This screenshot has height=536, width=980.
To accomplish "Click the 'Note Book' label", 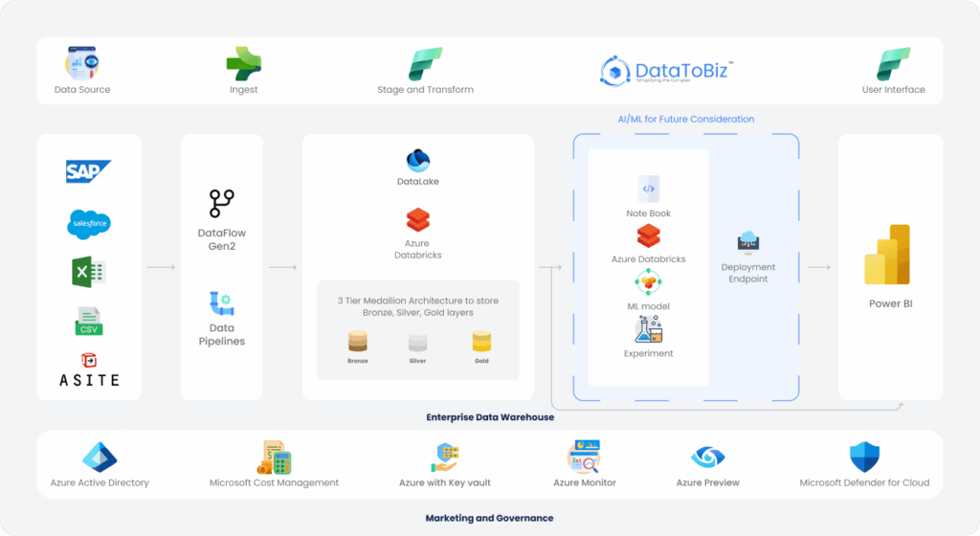I will tap(648, 213).
